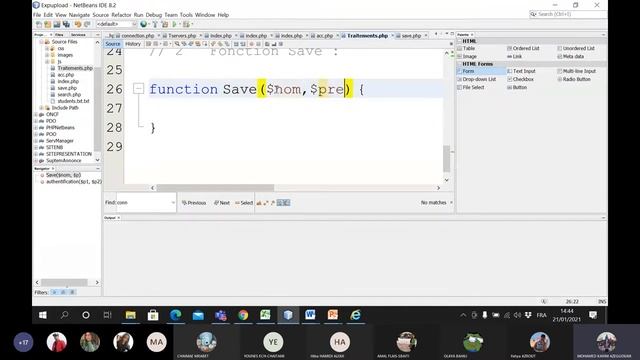Open PowerPoint from the taskbar
Viewport: 640px width, 360px height.
333,315
